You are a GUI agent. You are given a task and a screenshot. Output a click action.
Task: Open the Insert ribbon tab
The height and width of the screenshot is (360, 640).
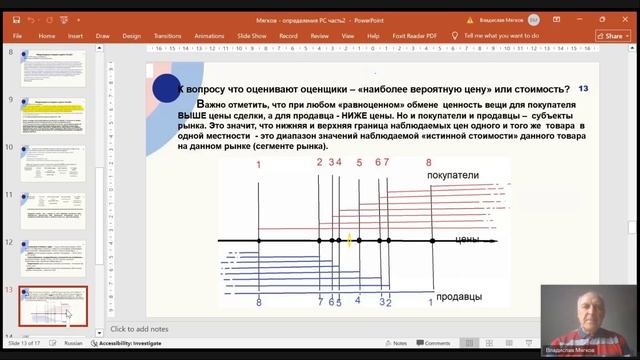tap(75, 36)
